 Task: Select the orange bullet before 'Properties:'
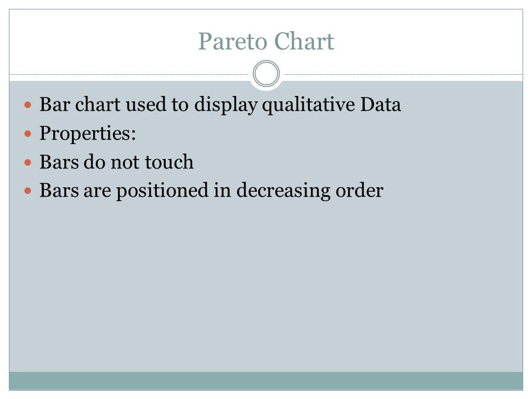coord(28,134)
